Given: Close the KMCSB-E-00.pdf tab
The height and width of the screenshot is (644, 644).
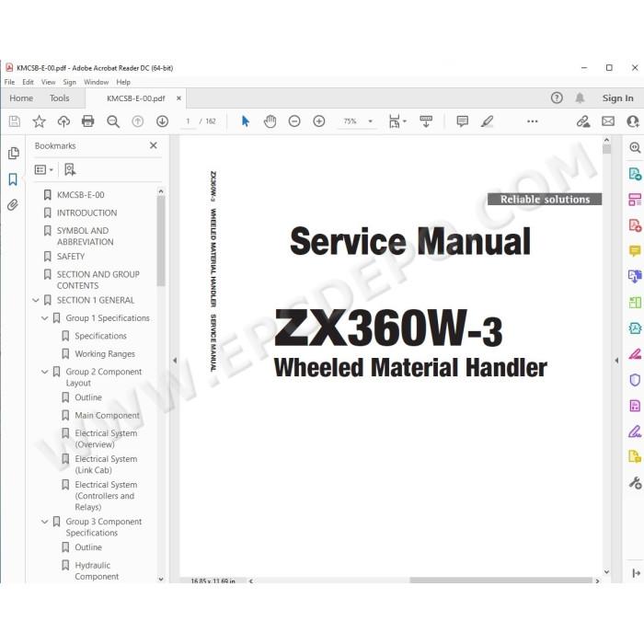Looking at the screenshot, I should 178,98.
